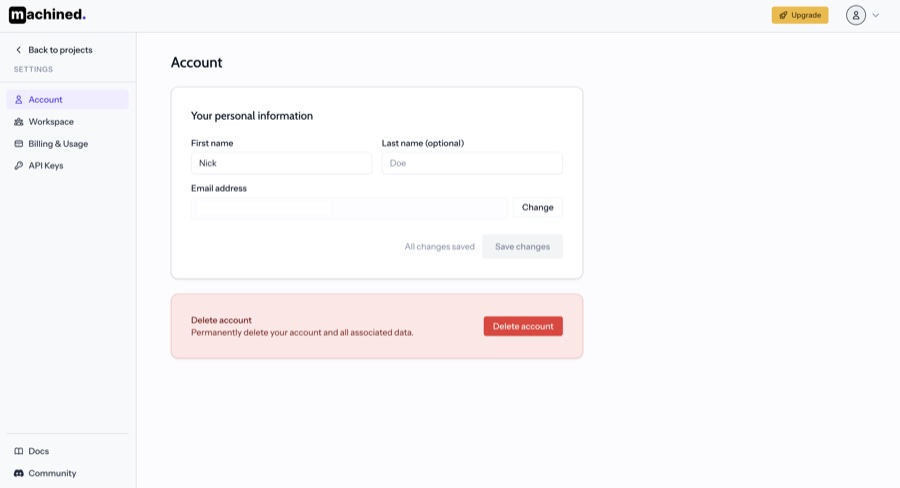This screenshot has height=488, width=900.
Task: Click the user avatar icon
Action: click(855, 15)
